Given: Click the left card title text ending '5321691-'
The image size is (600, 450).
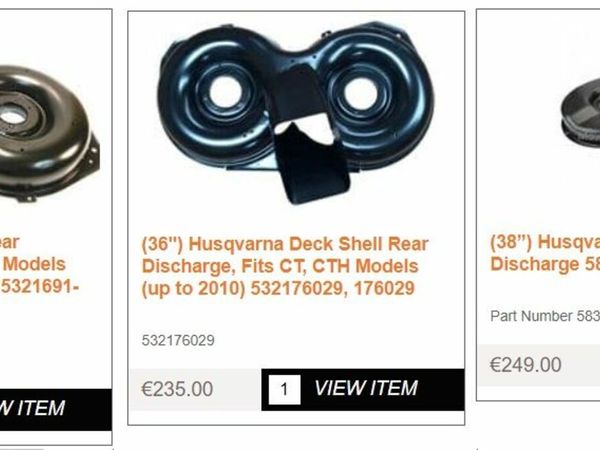Looking at the screenshot, I should [x=40, y=286].
